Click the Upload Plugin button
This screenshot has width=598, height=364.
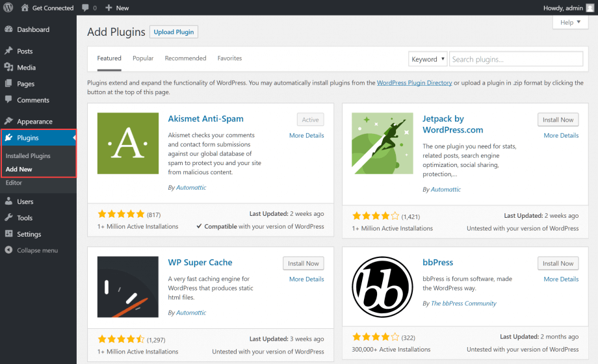click(x=174, y=32)
